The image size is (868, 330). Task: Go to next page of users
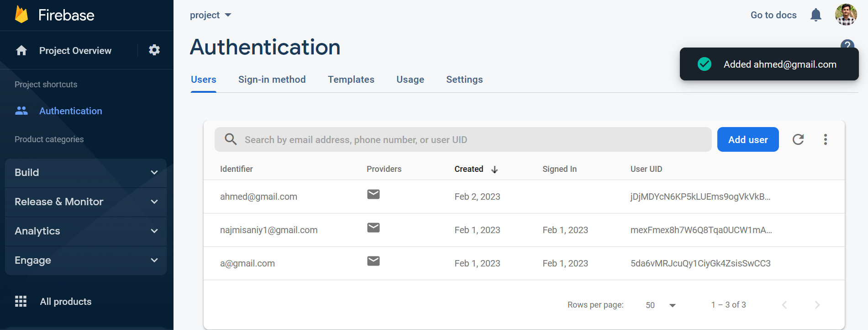pyautogui.click(x=817, y=305)
